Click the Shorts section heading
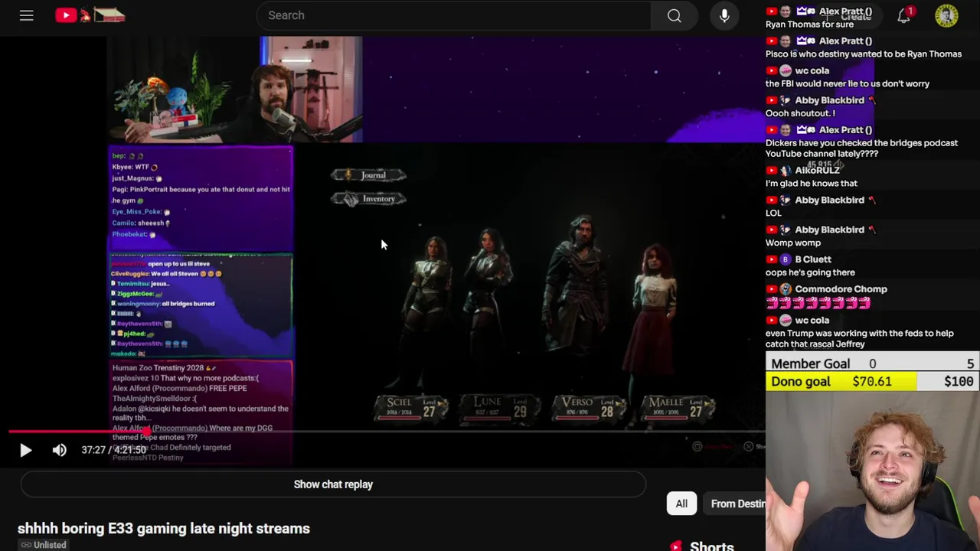This screenshot has height=551, width=980. click(x=712, y=546)
